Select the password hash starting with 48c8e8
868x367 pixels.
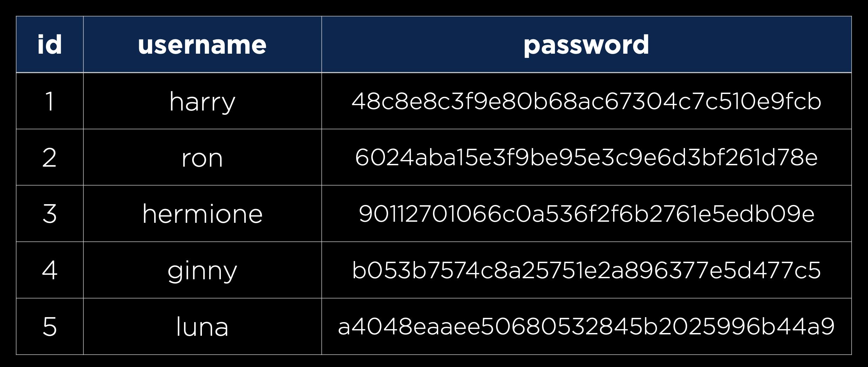tap(586, 101)
